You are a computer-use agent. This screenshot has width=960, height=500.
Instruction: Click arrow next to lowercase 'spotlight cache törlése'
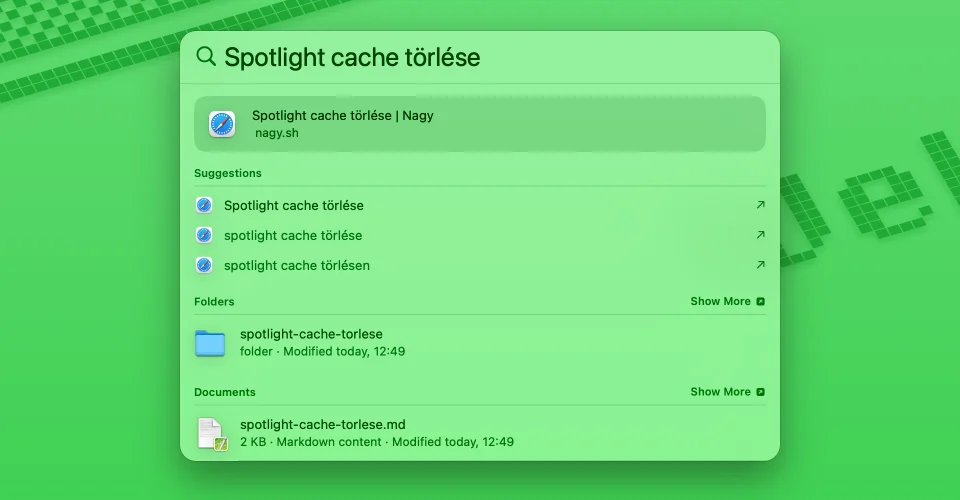tap(760, 235)
